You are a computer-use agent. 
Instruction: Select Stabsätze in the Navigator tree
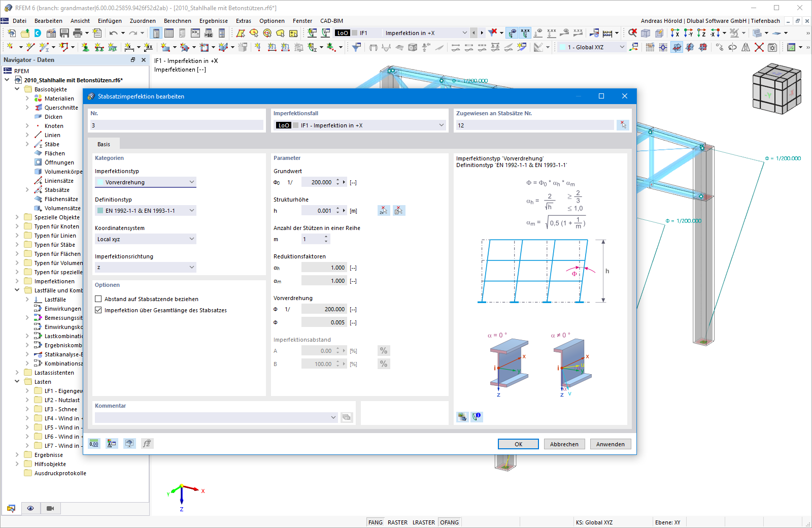(57, 190)
